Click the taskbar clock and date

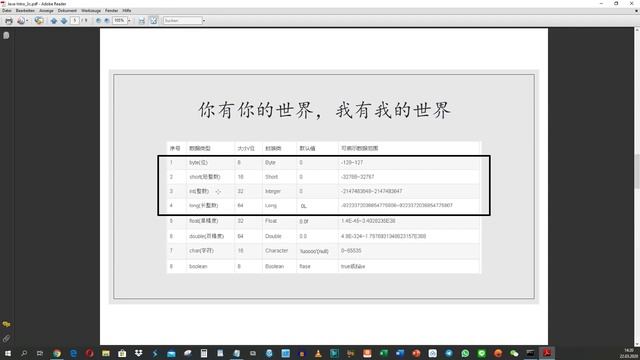pyautogui.click(x=629, y=353)
